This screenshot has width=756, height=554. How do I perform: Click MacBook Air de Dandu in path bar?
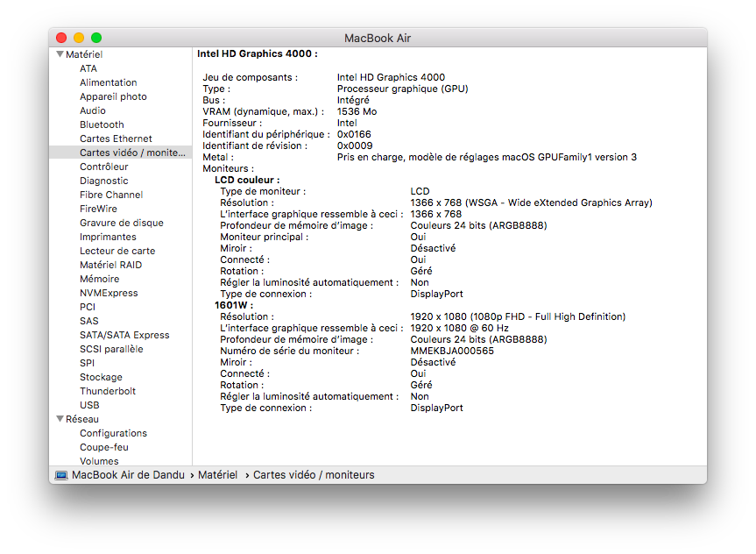[x=128, y=475]
